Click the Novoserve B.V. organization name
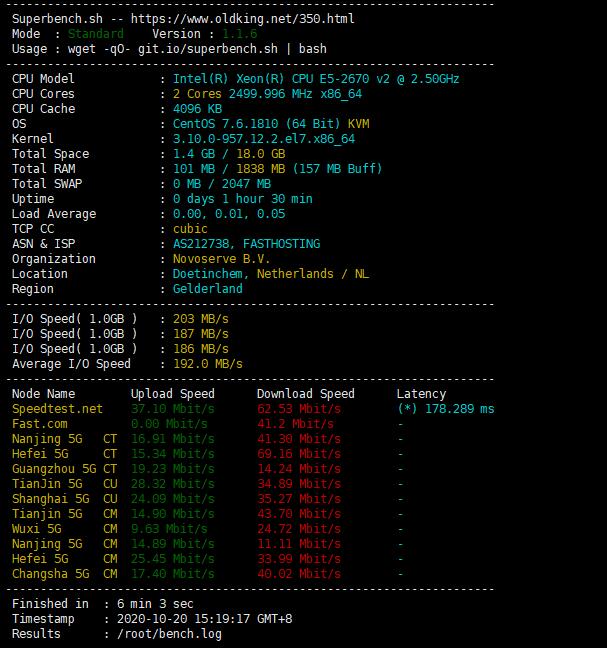 click(221, 259)
